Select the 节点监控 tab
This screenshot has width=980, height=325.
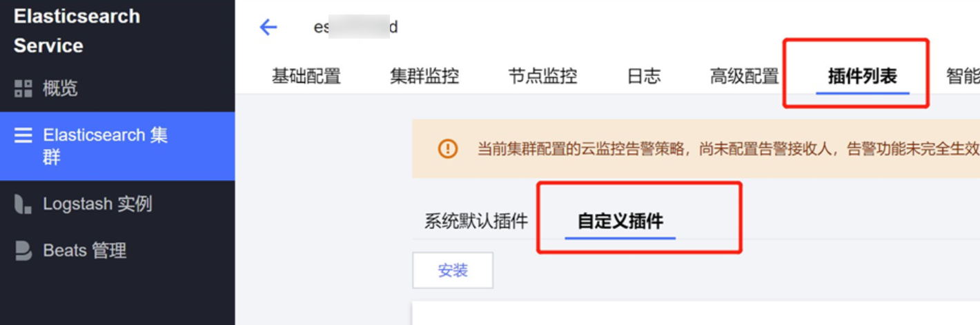click(542, 76)
